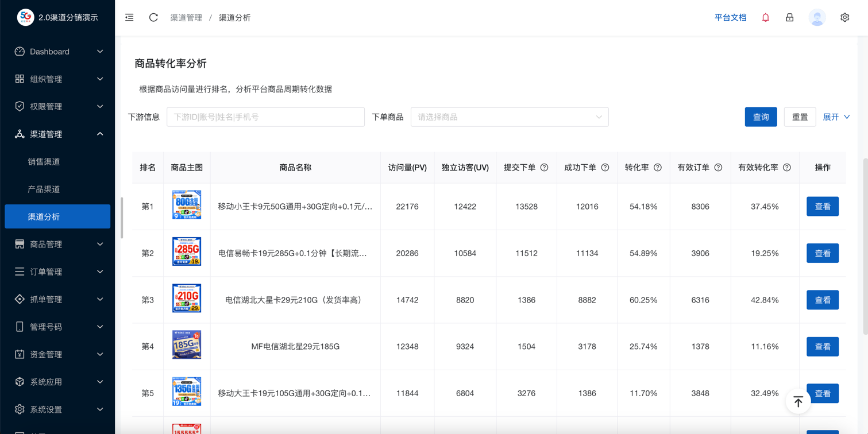Click the screen lock icon
The image size is (868, 434).
789,17
